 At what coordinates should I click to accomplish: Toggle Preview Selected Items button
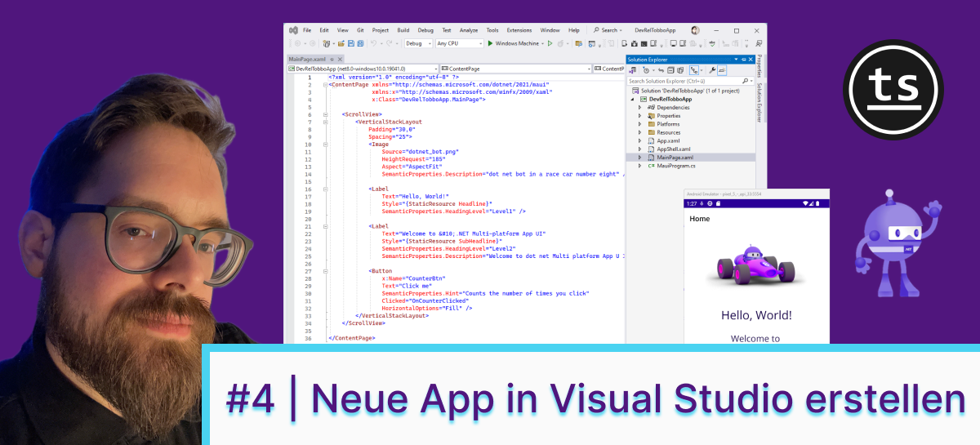722,70
